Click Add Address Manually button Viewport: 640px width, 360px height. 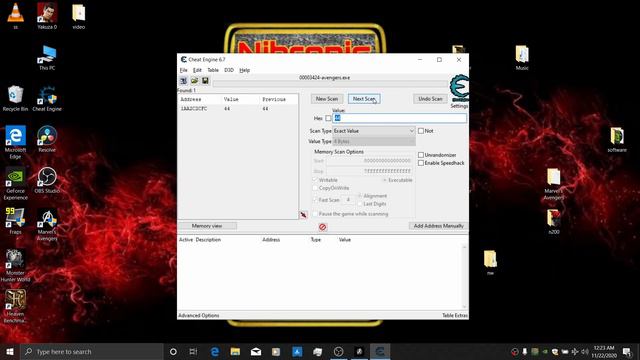[438, 226]
